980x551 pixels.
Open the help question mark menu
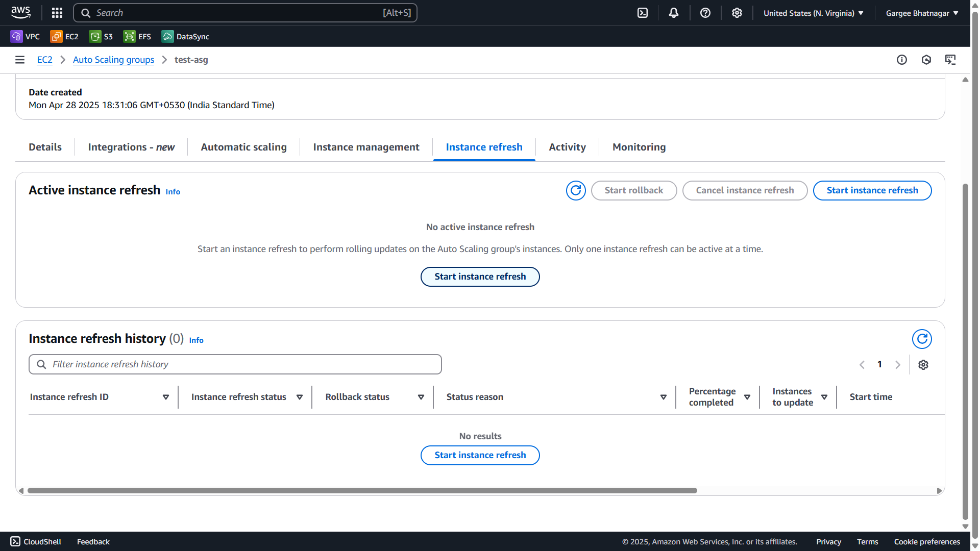click(x=705, y=13)
